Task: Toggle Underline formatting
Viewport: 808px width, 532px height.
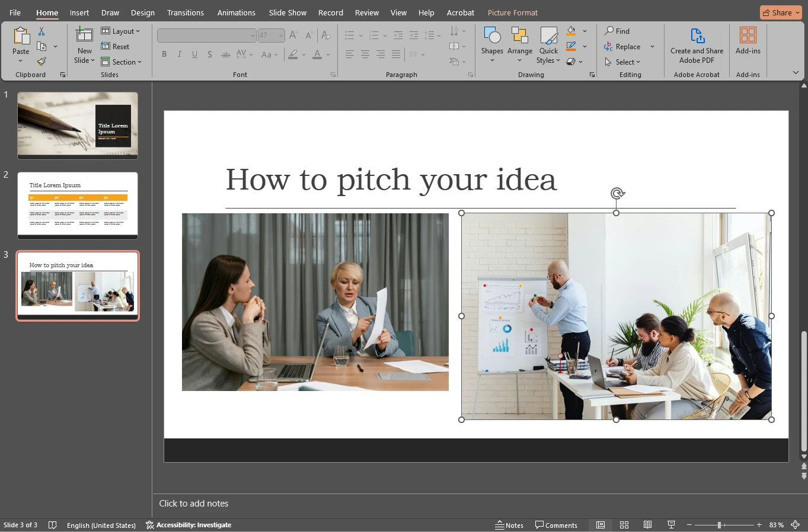Action: coord(194,55)
